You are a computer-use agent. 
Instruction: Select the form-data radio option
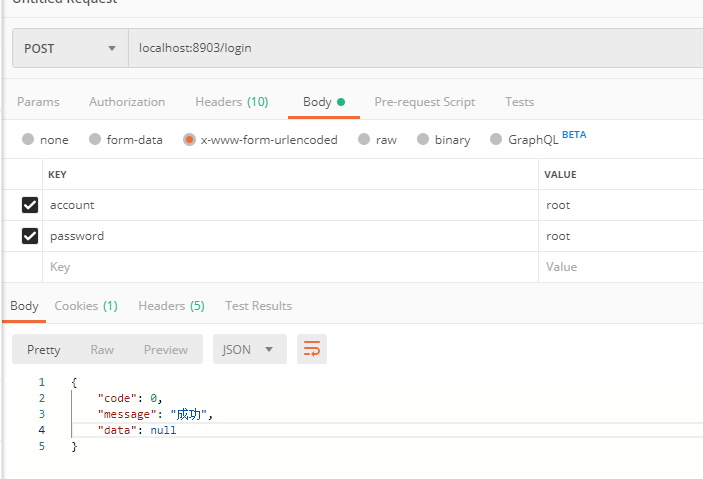pyautogui.click(x=95, y=140)
